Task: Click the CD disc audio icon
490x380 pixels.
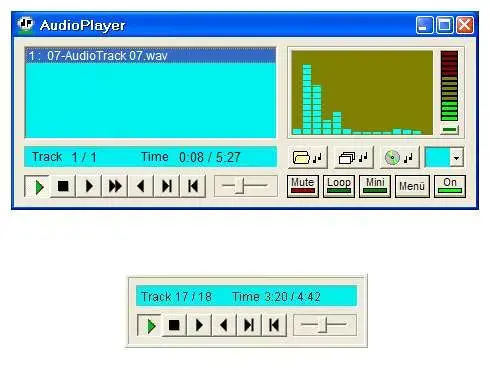Action: pyautogui.click(x=400, y=157)
